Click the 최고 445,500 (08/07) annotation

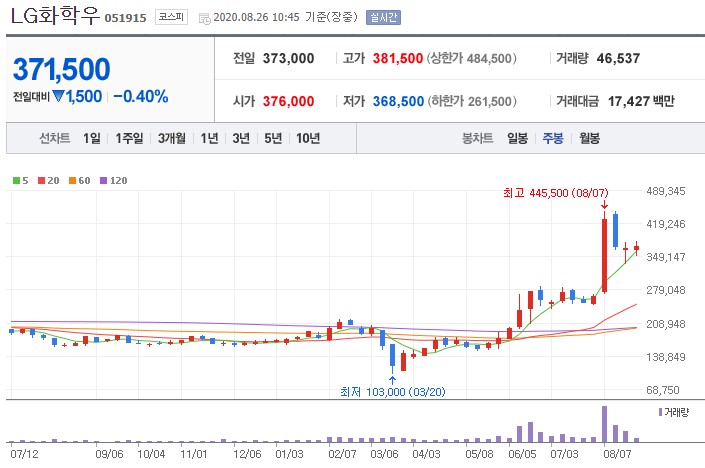[x=556, y=193]
